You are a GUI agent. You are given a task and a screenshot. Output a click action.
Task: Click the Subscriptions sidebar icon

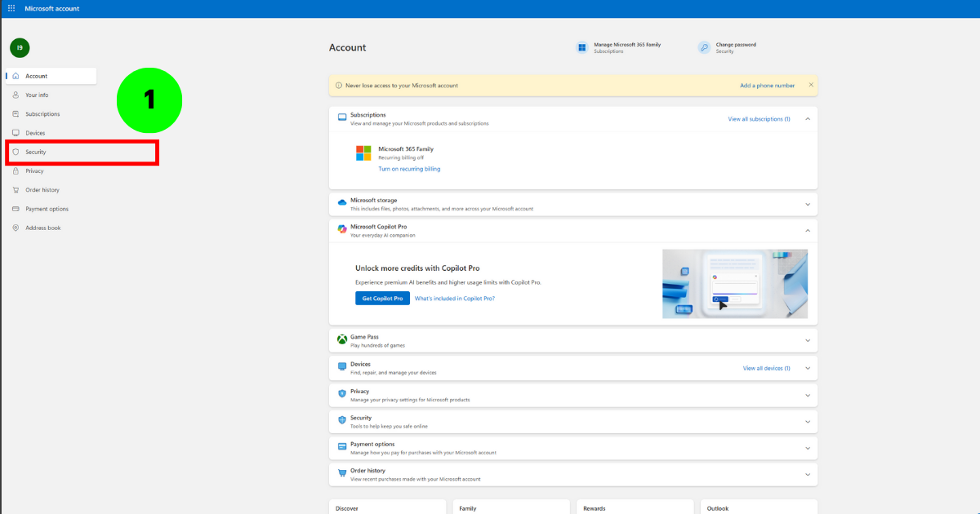[x=16, y=114]
